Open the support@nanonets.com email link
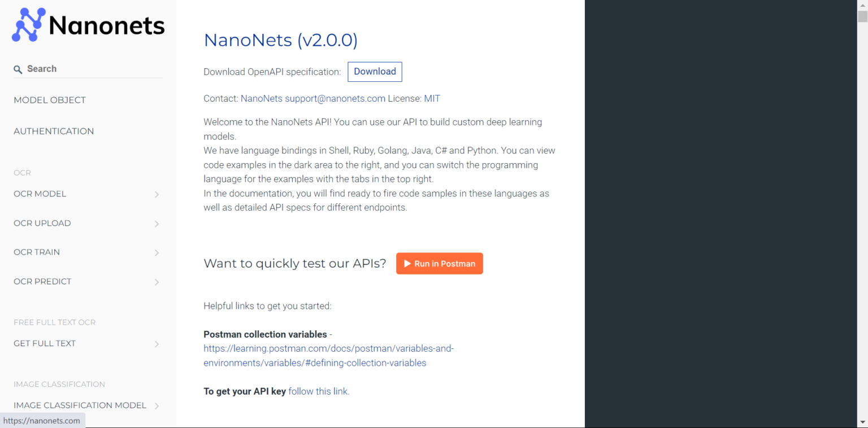 pos(335,98)
